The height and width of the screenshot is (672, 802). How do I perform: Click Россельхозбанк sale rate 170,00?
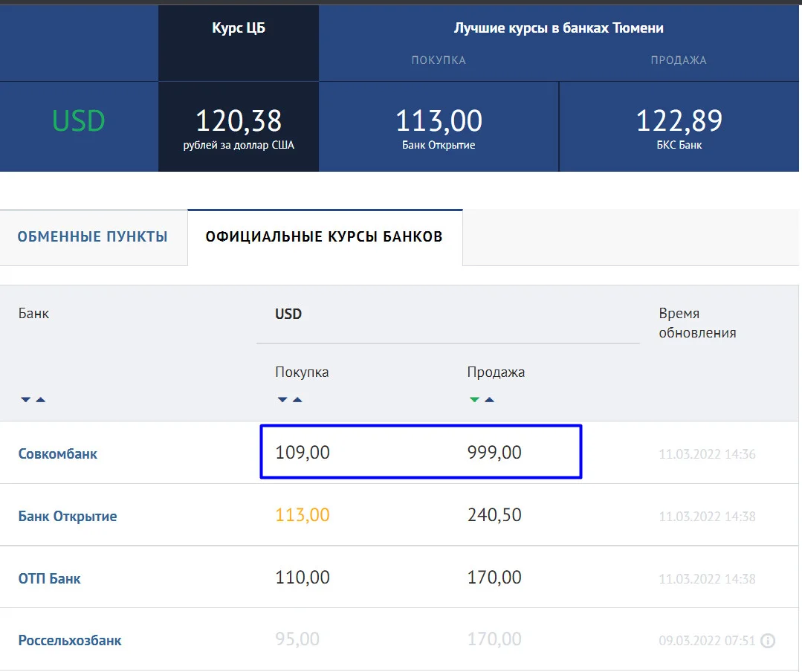coord(494,639)
